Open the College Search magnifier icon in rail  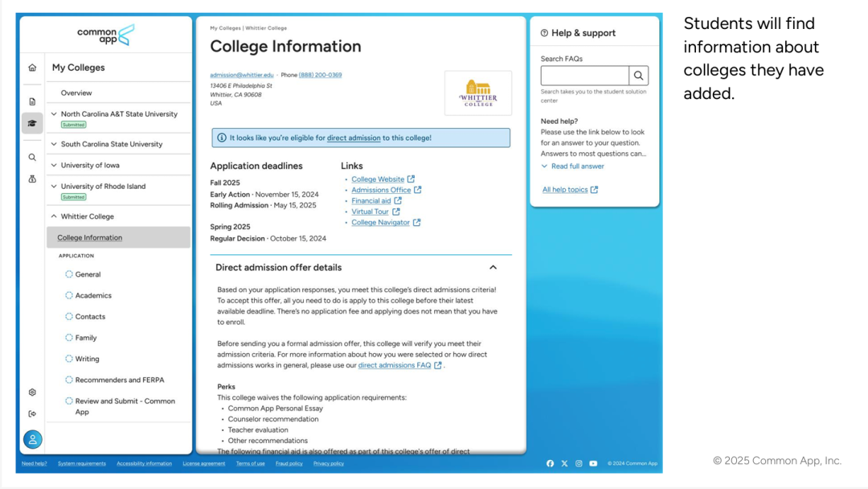pyautogui.click(x=32, y=158)
